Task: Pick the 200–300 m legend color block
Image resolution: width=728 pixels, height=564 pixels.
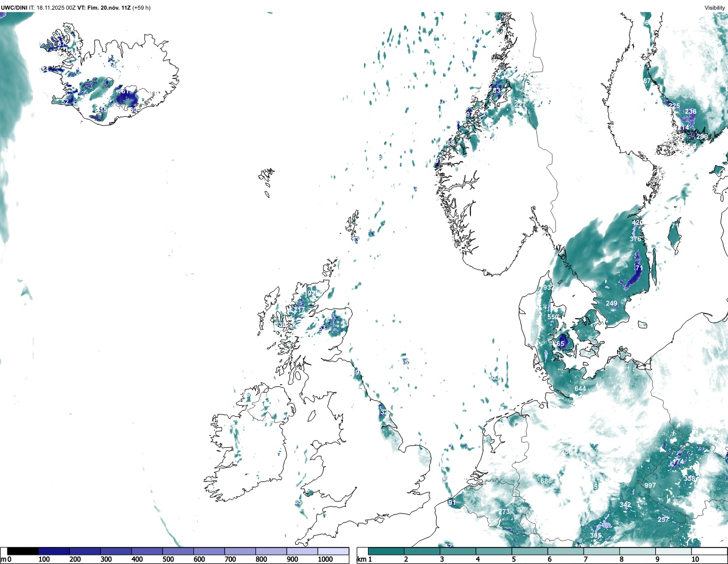Action: pos(85,551)
